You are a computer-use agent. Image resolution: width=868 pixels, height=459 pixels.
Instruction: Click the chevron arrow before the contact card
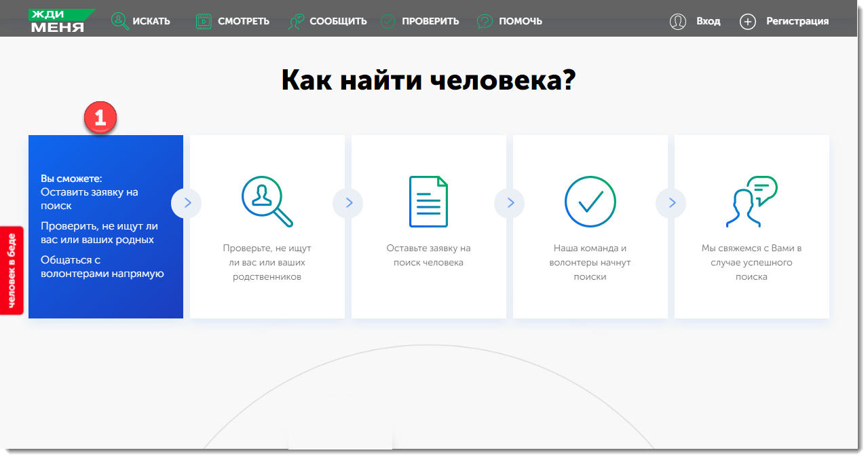[x=671, y=202]
